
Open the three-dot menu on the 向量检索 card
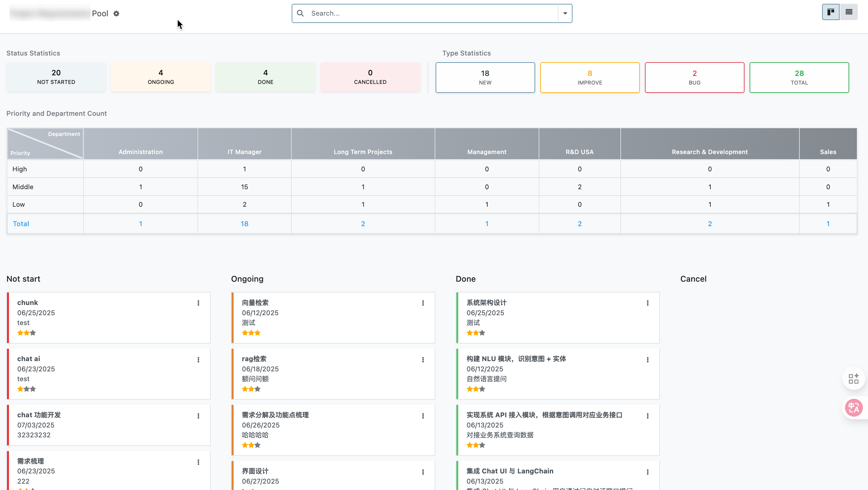click(x=423, y=303)
